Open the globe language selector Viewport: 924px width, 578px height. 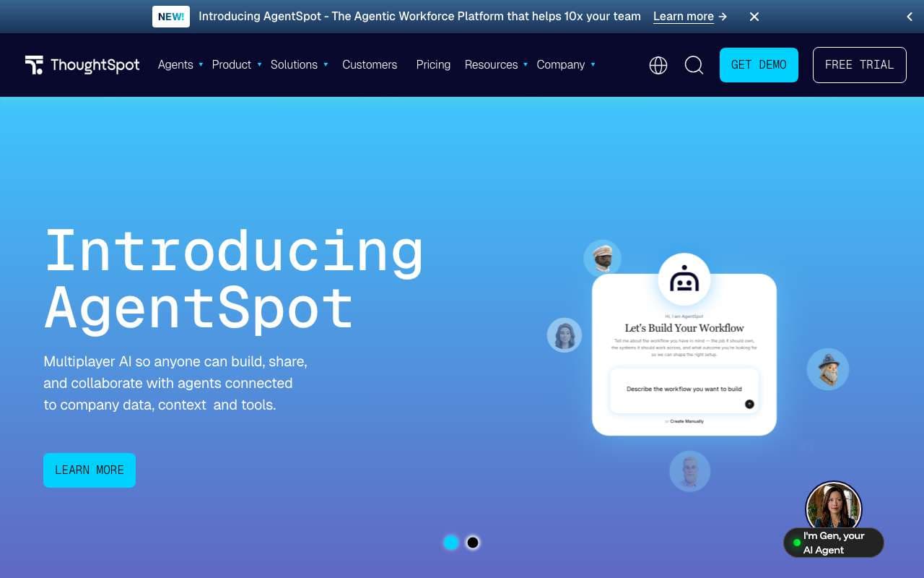pyautogui.click(x=658, y=65)
